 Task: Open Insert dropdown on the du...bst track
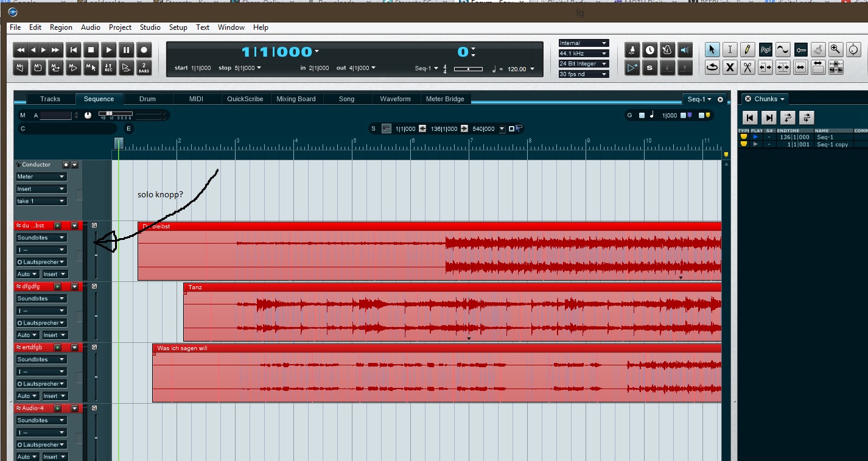coord(54,274)
